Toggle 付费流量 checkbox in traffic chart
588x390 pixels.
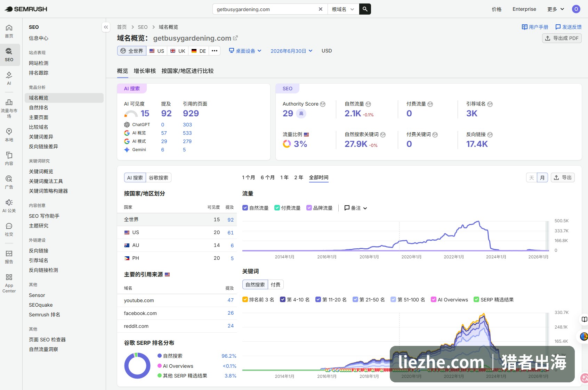point(277,208)
